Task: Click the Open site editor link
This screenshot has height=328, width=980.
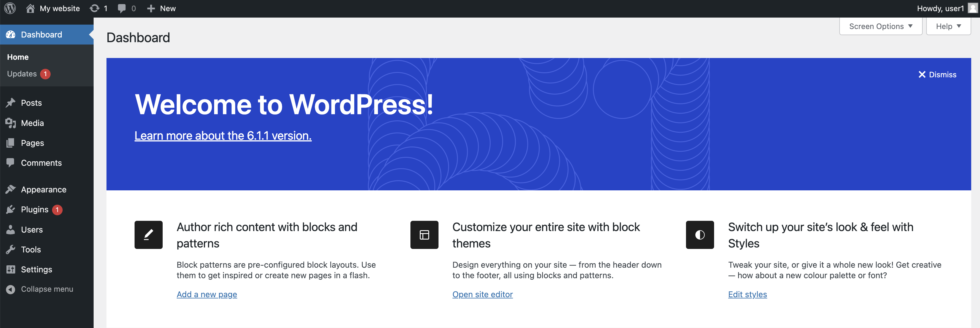Action: tap(482, 295)
